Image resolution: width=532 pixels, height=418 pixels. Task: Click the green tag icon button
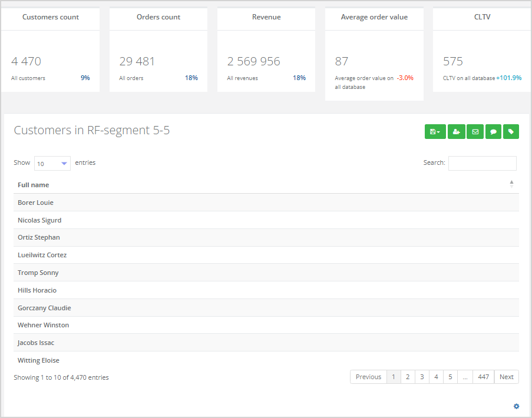511,132
